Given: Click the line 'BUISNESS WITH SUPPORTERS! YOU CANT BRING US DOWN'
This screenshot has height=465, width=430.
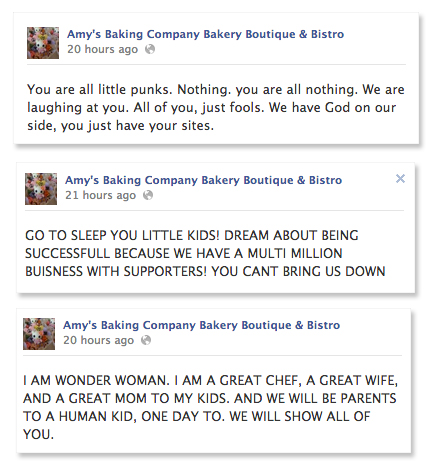Looking at the screenshot, I should (205, 271).
